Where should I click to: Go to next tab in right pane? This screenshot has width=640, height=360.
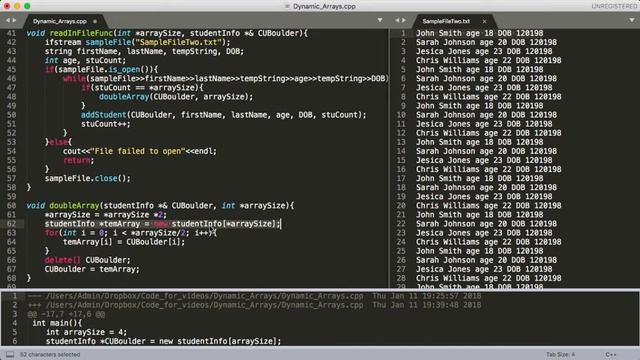tap(404, 20)
